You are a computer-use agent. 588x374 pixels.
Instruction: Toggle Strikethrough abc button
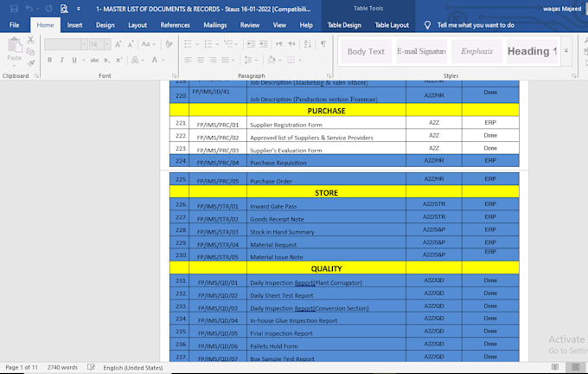click(94, 60)
